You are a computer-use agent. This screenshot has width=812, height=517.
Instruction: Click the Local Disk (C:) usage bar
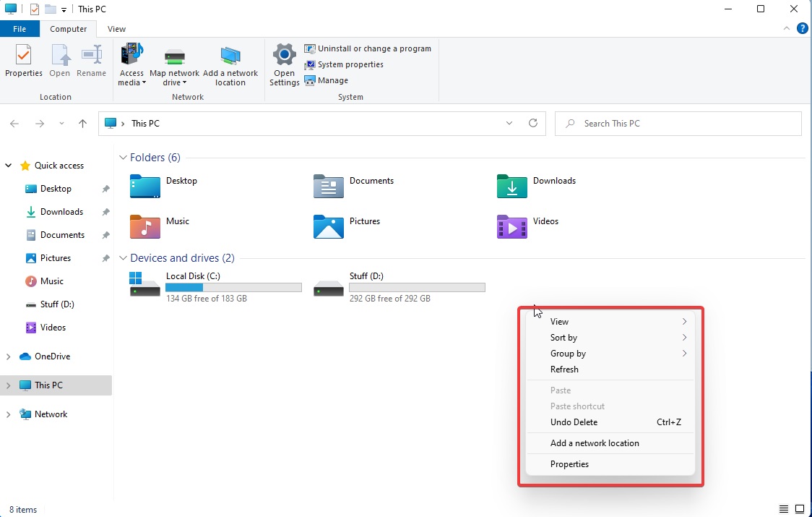[x=233, y=287]
